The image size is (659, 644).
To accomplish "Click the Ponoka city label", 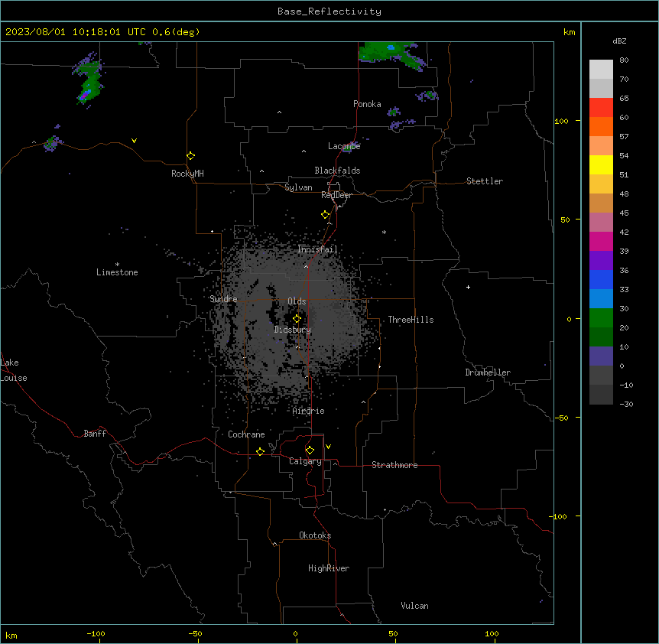I will (x=367, y=104).
